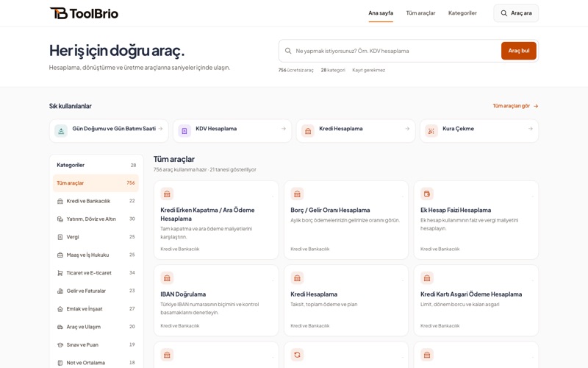Click the Ek Hesap Faizi wallet icon
This screenshot has height=368, width=588.
point(427,194)
